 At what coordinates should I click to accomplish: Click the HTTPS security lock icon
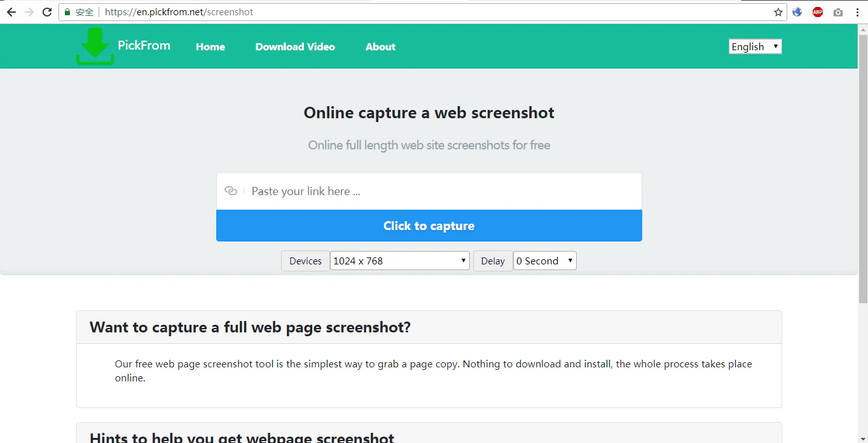[x=67, y=11]
